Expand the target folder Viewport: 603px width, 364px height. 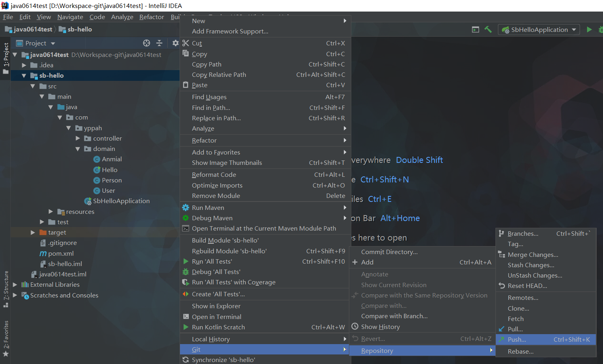[33, 233]
